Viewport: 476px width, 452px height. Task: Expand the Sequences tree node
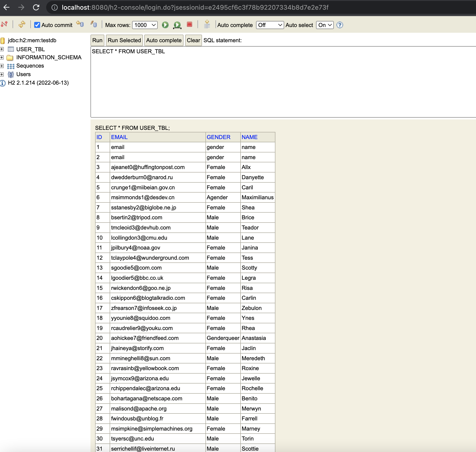[2, 66]
